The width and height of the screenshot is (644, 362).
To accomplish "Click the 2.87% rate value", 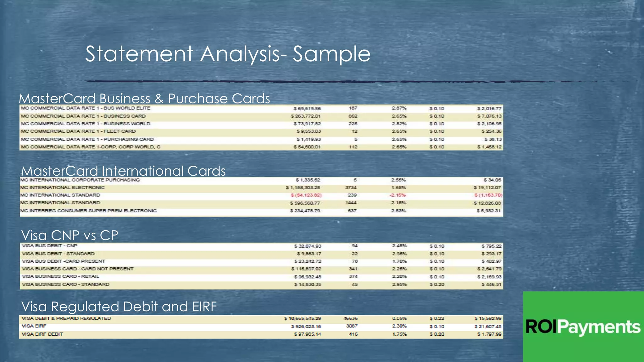I will [399, 108].
